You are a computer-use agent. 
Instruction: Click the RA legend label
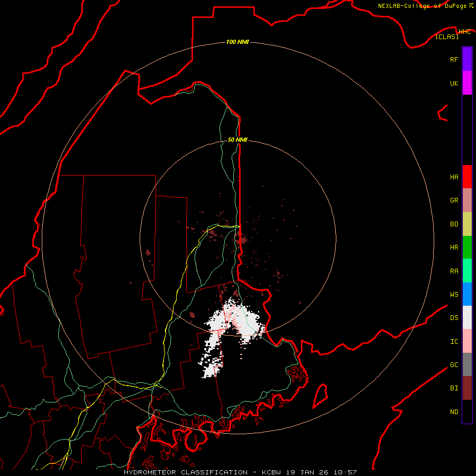454,271
